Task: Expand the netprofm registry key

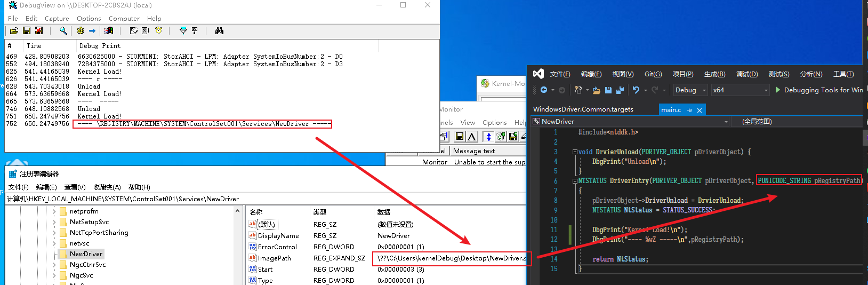Action: 54,211
